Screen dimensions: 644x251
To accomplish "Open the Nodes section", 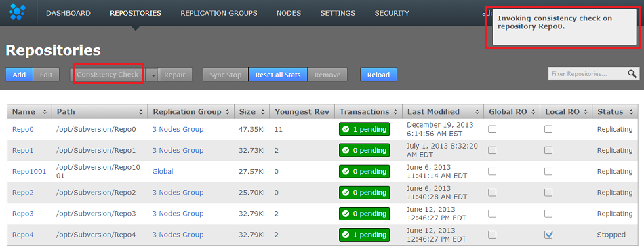I will (x=289, y=13).
